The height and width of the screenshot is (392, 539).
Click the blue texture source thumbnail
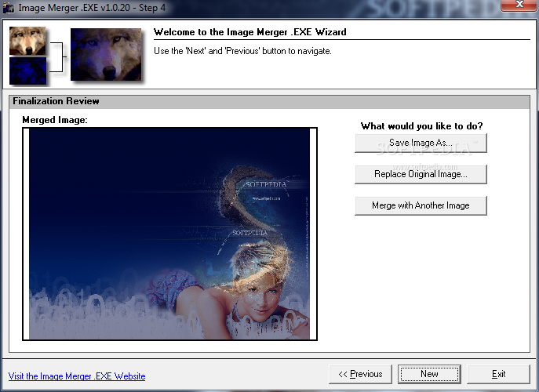[x=27, y=71]
